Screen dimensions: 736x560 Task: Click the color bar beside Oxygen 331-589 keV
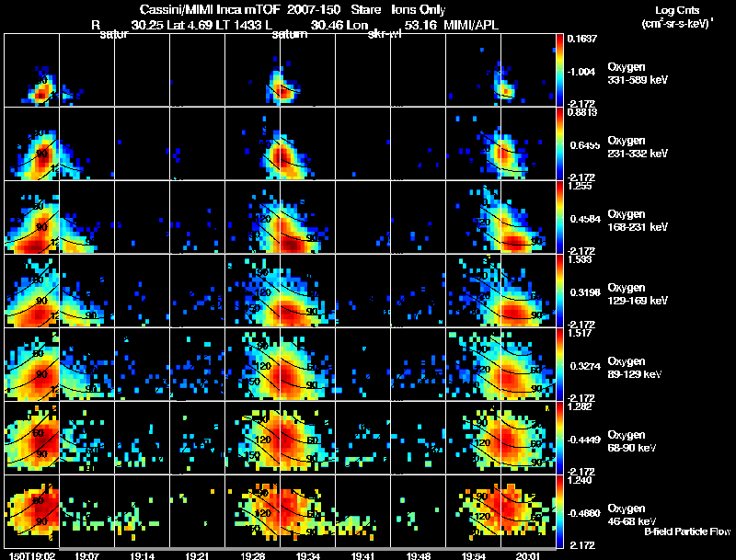[x=559, y=71]
